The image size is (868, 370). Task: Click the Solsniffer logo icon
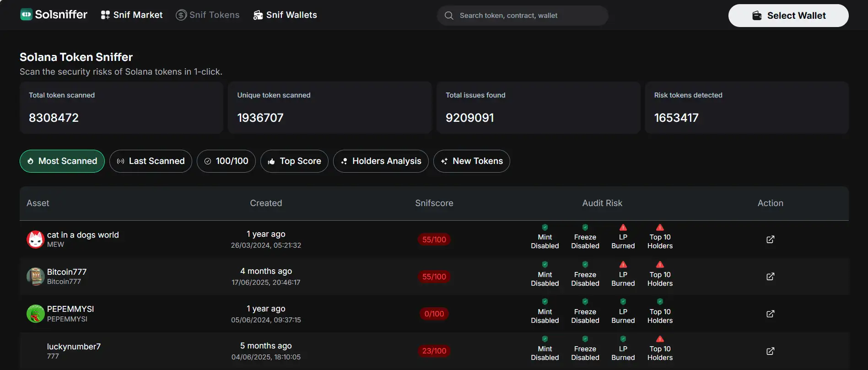26,15
